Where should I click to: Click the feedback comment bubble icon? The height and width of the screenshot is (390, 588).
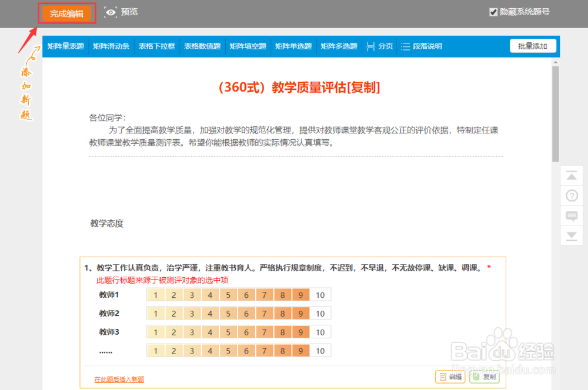click(572, 216)
